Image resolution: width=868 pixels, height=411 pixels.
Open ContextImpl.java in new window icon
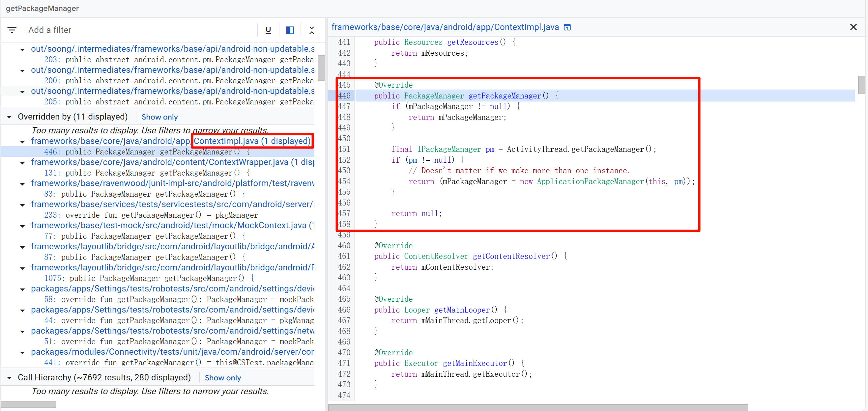pyautogui.click(x=567, y=27)
